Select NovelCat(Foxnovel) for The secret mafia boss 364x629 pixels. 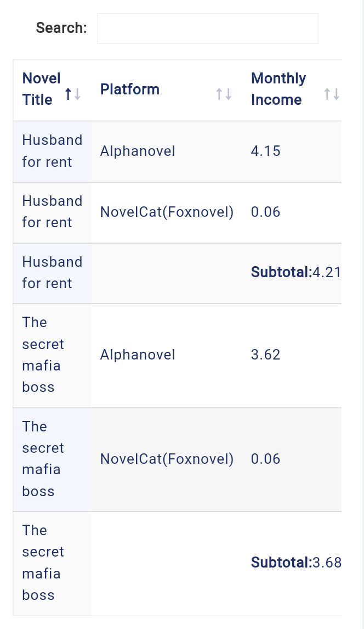[167, 460]
